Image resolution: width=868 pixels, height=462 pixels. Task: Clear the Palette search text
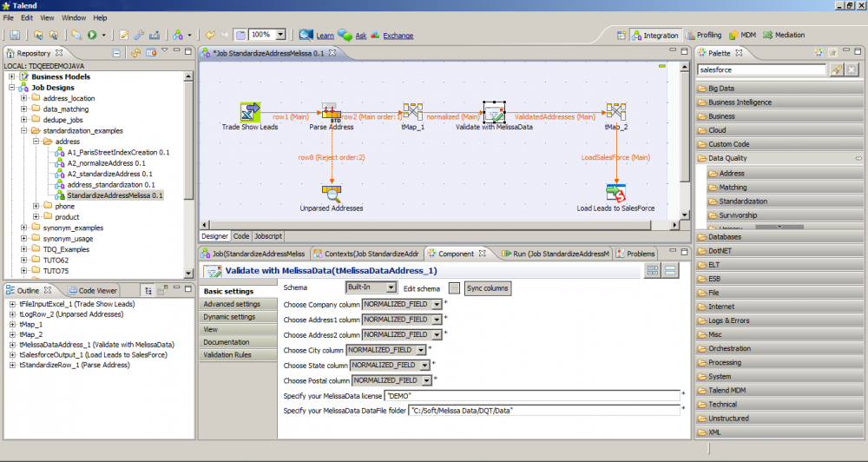click(x=852, y=69)
